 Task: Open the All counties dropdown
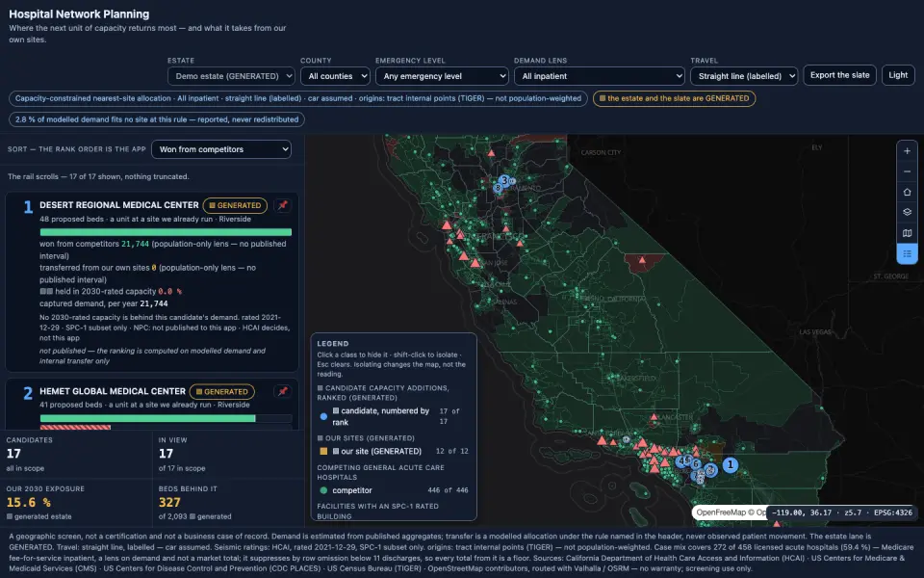(335, 76)
